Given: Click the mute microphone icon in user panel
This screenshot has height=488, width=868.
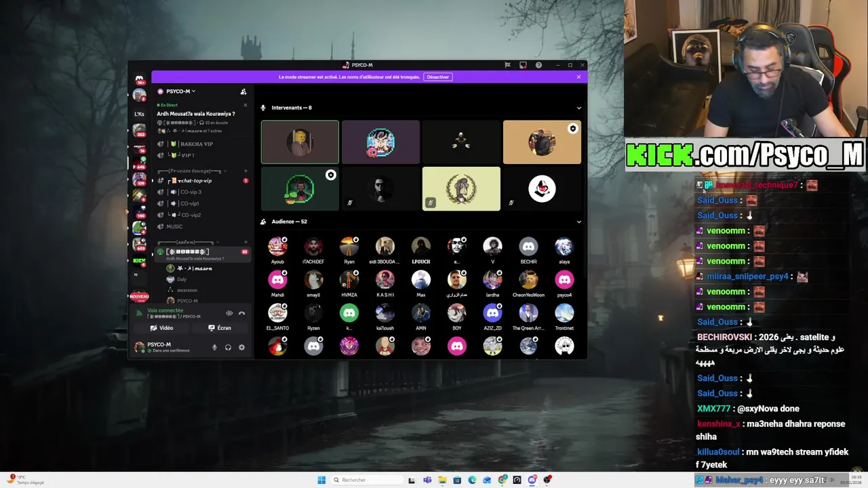Looking at the screenshot, I should click(214, 347).
